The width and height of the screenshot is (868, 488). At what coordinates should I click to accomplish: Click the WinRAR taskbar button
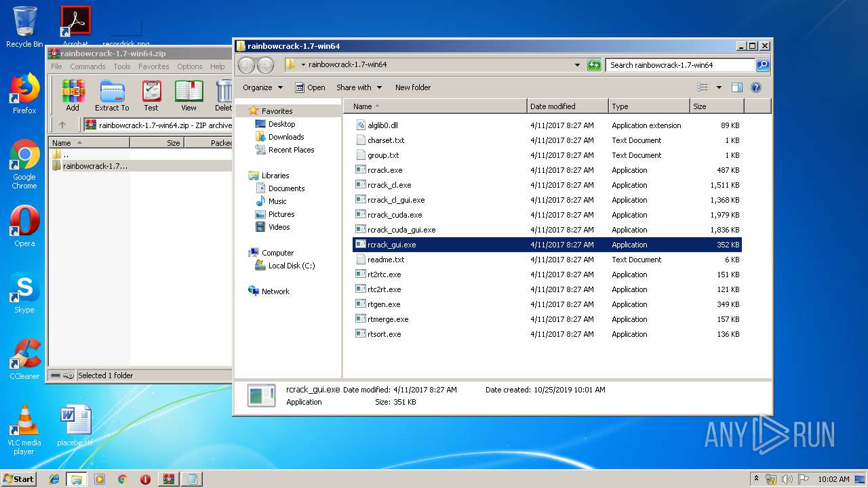point(169,479)
